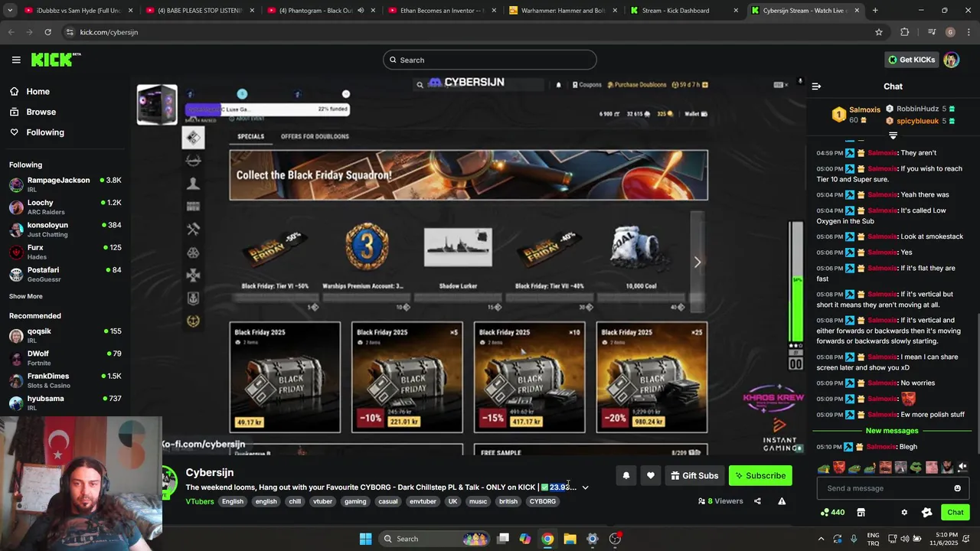Click the address bar URL

point(109,32)
